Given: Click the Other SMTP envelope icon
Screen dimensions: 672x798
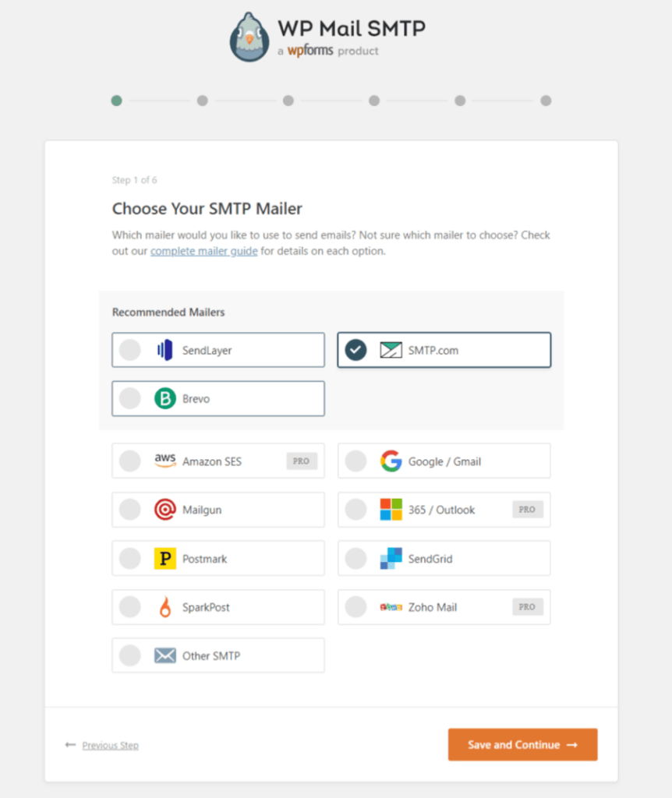Looking at the screenshot, I should (164, 655).
